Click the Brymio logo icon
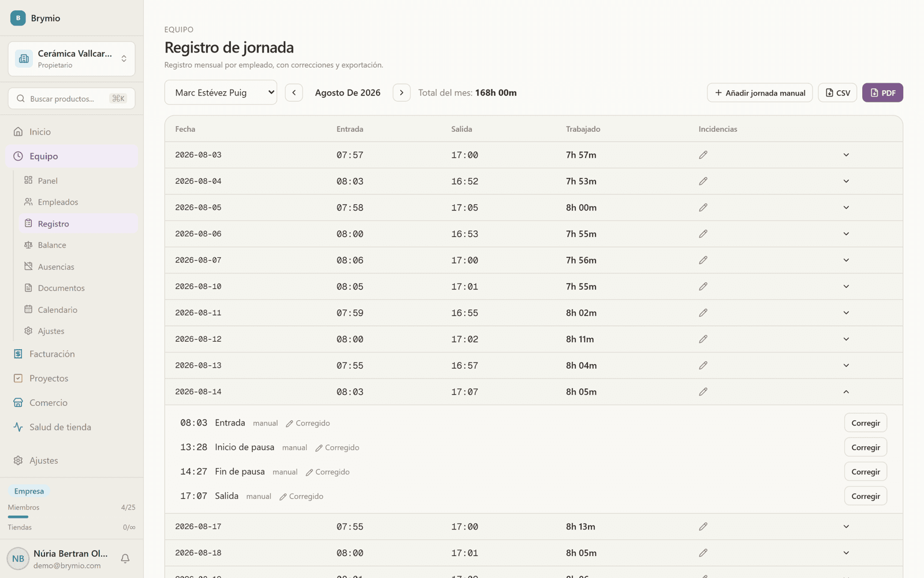Viewport: 924px width, 578px height. point(18,18)
